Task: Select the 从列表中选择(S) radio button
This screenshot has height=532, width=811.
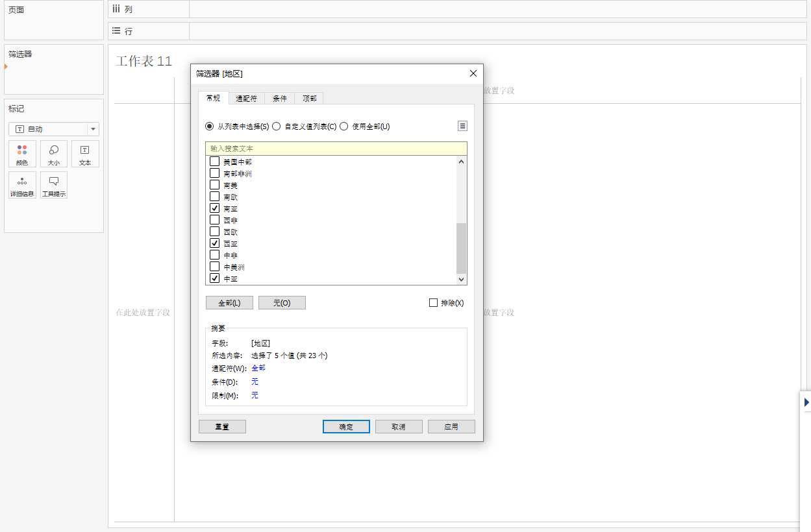Action: (x=210, y=127)
